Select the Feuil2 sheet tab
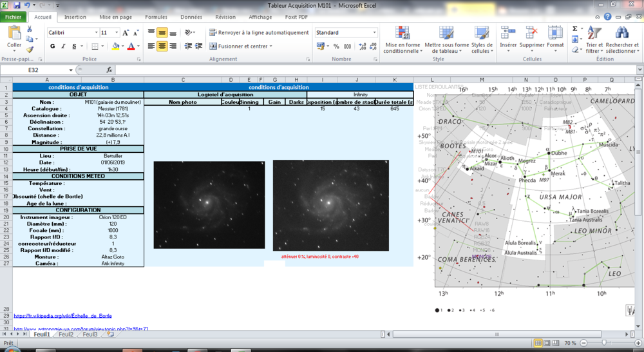This screenshot has height=352, width=644. click(x=66, y=335)
